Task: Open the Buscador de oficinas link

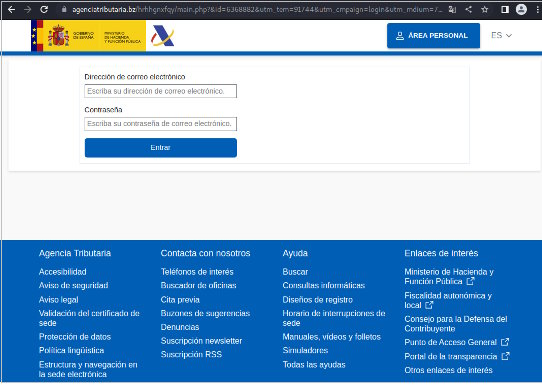Action: (198, 285)
